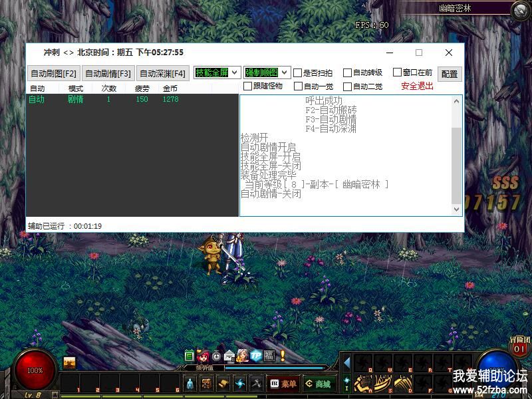Click the red-haired girl avatar icon
This screenshot has width=532, height=399.
pyautogui.click(x=203, y=356)
